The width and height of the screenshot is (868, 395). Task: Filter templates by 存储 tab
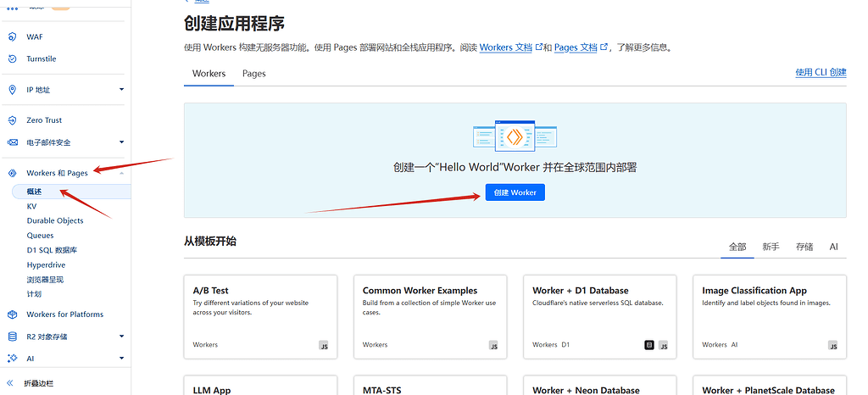click(804, 248)
